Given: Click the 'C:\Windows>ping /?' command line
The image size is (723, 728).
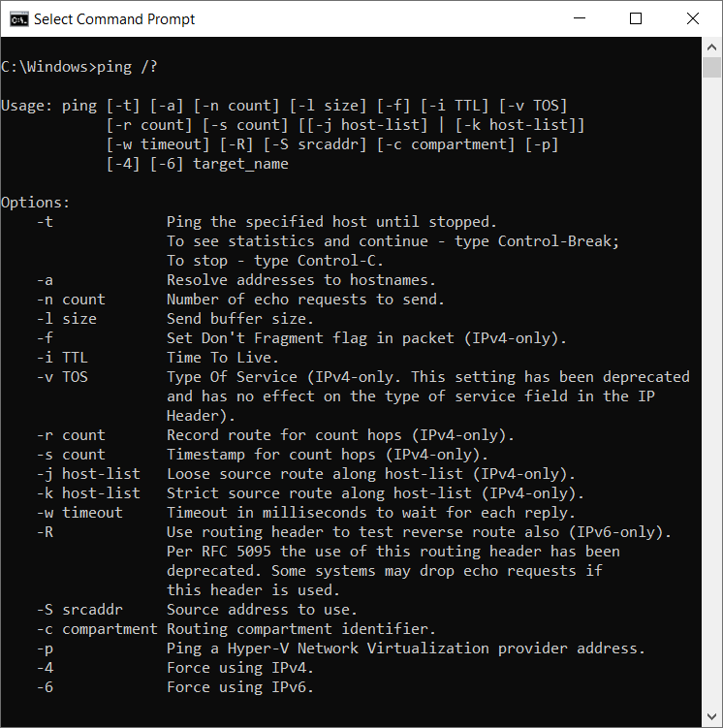Looking at the screenshot, I should point(79,67).
